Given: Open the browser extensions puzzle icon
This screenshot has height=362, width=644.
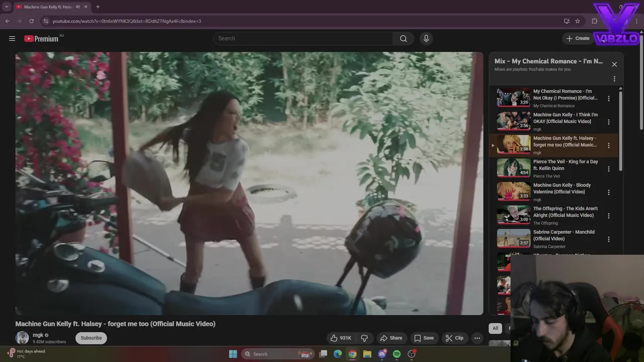Looking at the screenshot, I should point(595,21).
